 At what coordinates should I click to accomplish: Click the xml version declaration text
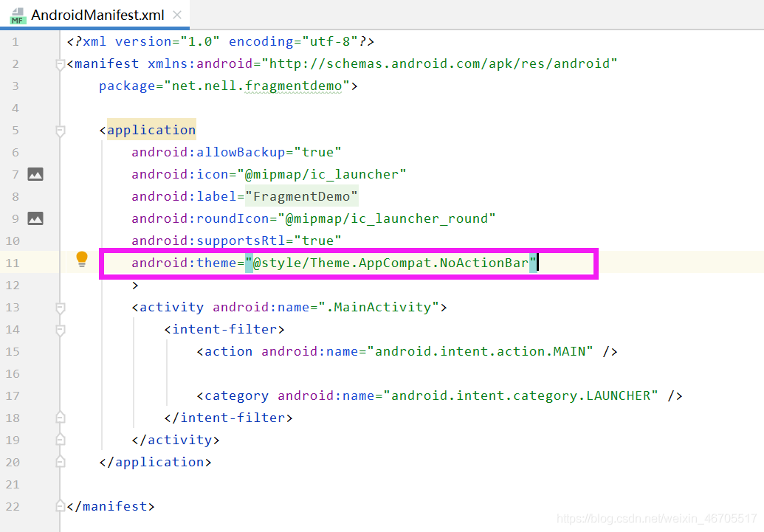(x=221, y=41)
